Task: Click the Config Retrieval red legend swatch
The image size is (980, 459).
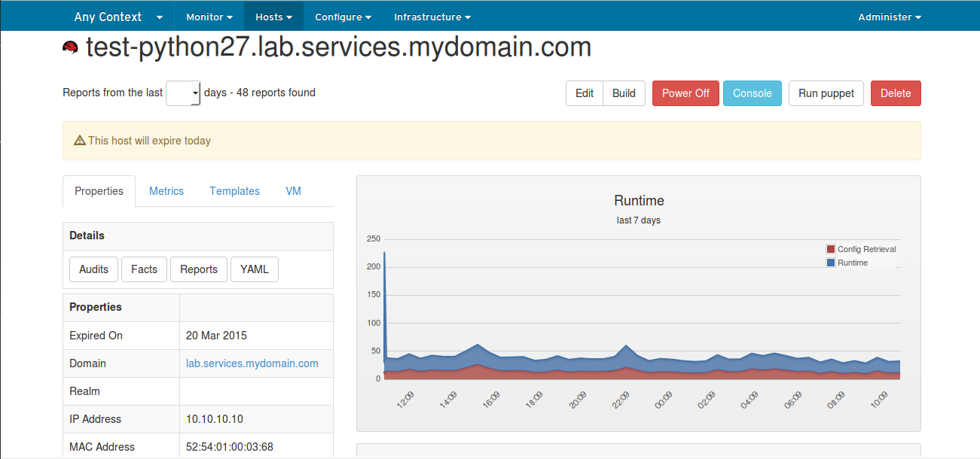Action: (831, 249)
